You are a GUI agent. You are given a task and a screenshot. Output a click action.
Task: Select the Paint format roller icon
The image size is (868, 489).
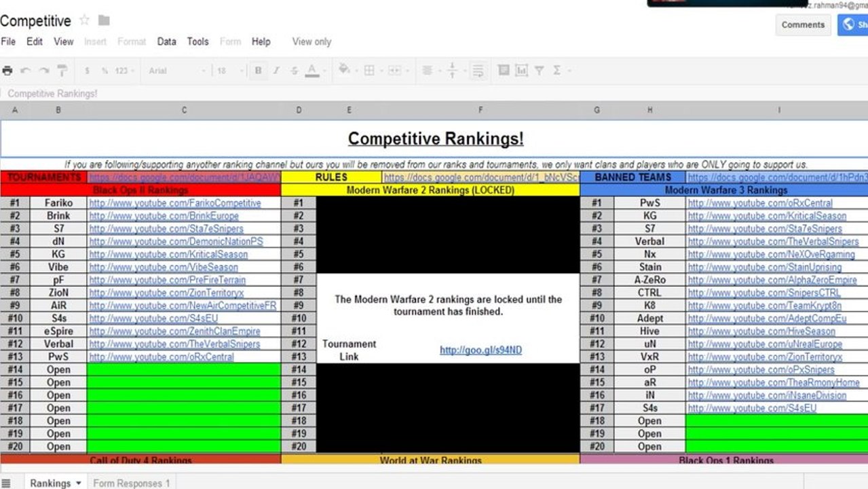pos(62,70)
